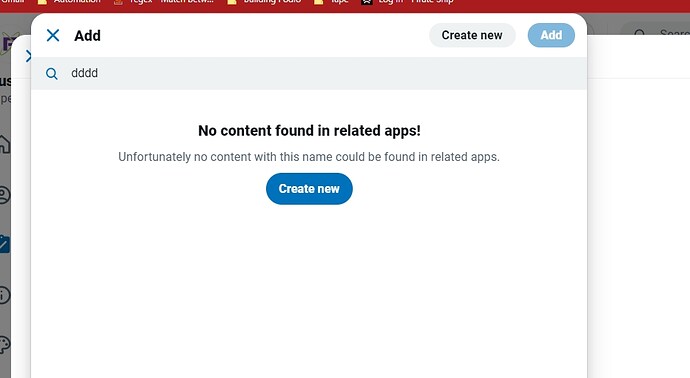Viewport: 690px width, 378px height.
Task: Click the blue Create new center button
Action: 309,189
